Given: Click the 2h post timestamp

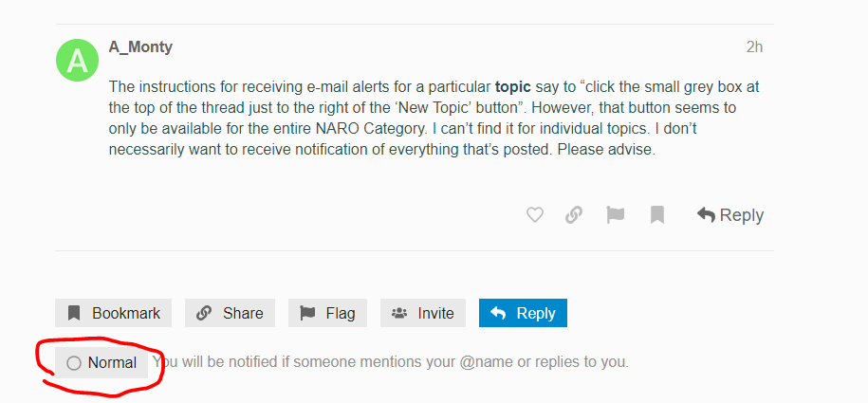Looking at the screenshot, I should point(754,47).
